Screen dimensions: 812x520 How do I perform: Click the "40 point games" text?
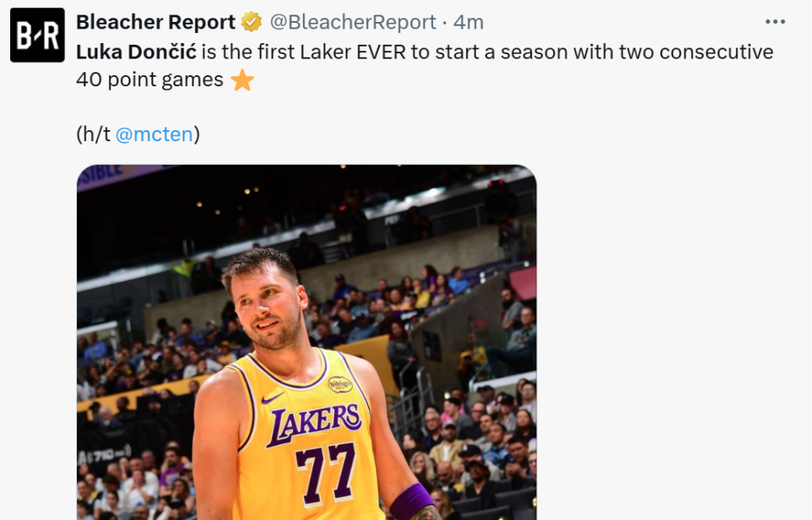(150, 80)
